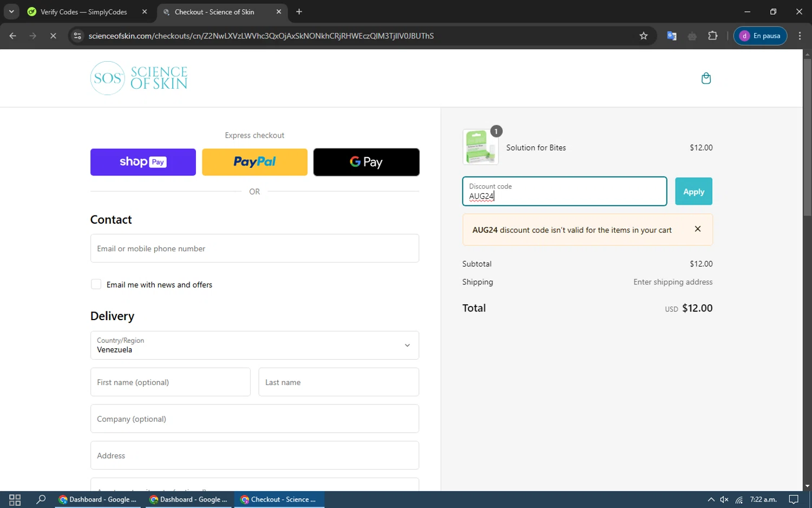Click the First name (optional) field
The image size is (812, 508).
coord(171,382)
